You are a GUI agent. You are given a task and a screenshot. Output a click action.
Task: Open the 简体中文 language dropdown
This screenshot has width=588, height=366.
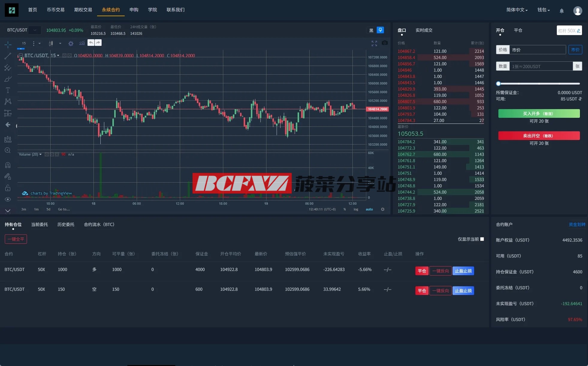pyautogui.click(x=517, y=10)
